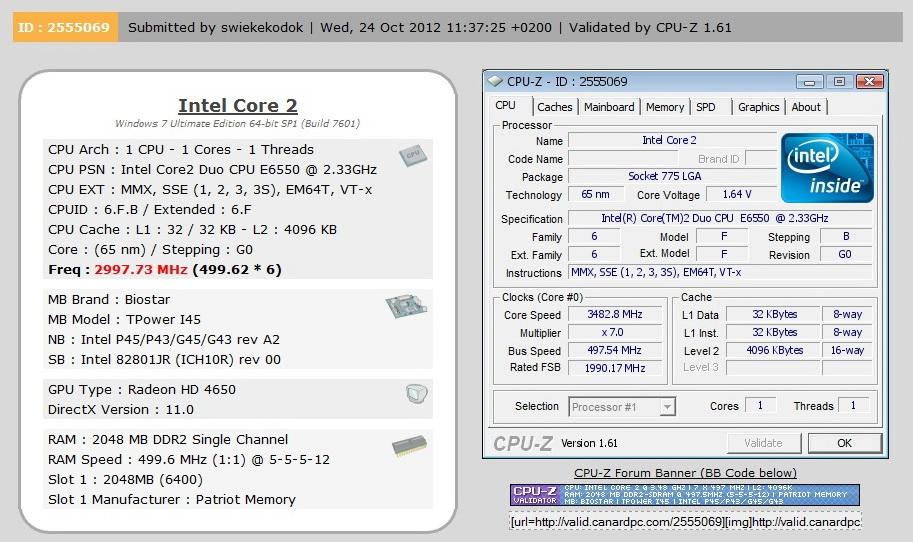Image resolution: width=913 pixels, height=542 pixels.
Task: Select the SPD tab
Action: coord(706,107)
